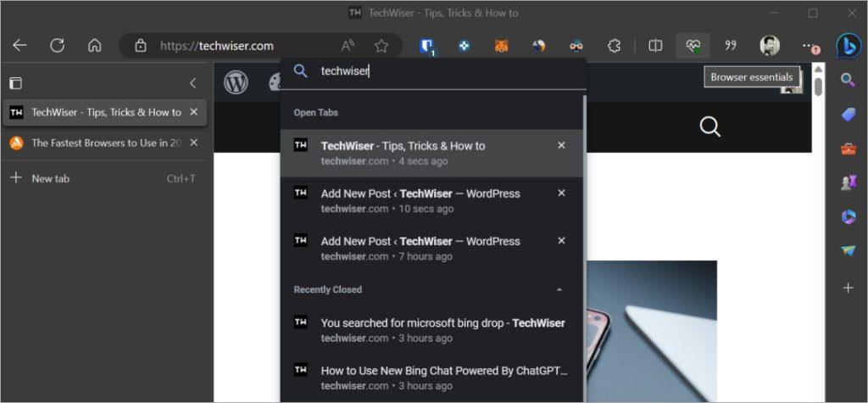
Task: Select Add New Post tab from 7 hours ago
Action: (x=431, y=249)
